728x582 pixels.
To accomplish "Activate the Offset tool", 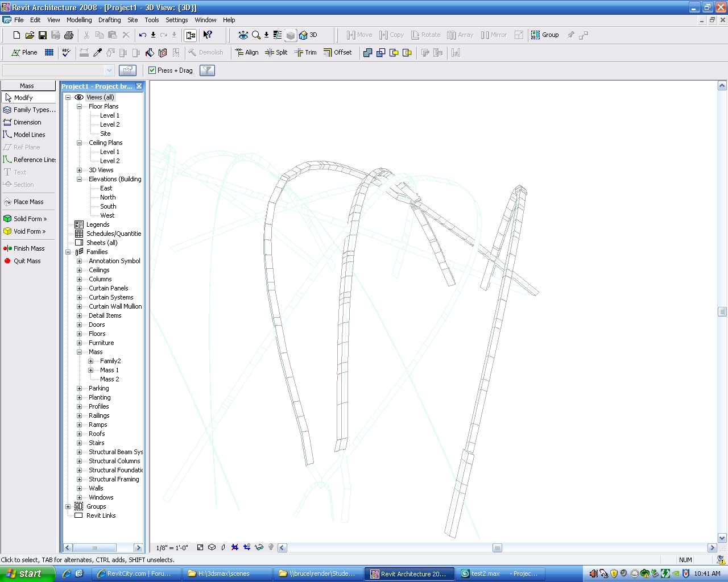I will pyautogui.click(x=338, y=52).
